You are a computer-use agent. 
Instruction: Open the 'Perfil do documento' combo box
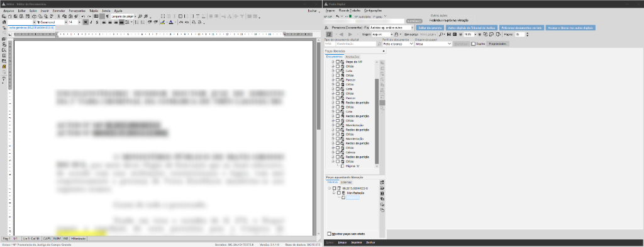[398, 43]
